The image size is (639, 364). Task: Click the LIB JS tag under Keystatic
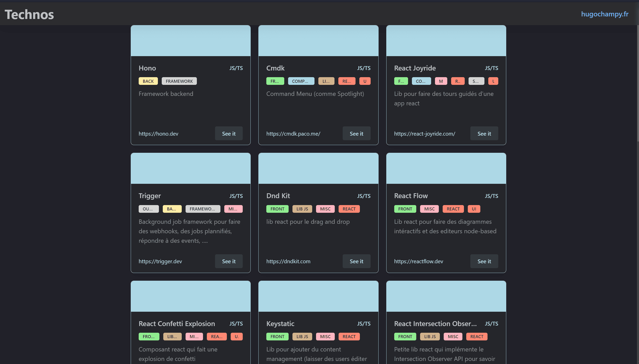click(x=302, y=336)
